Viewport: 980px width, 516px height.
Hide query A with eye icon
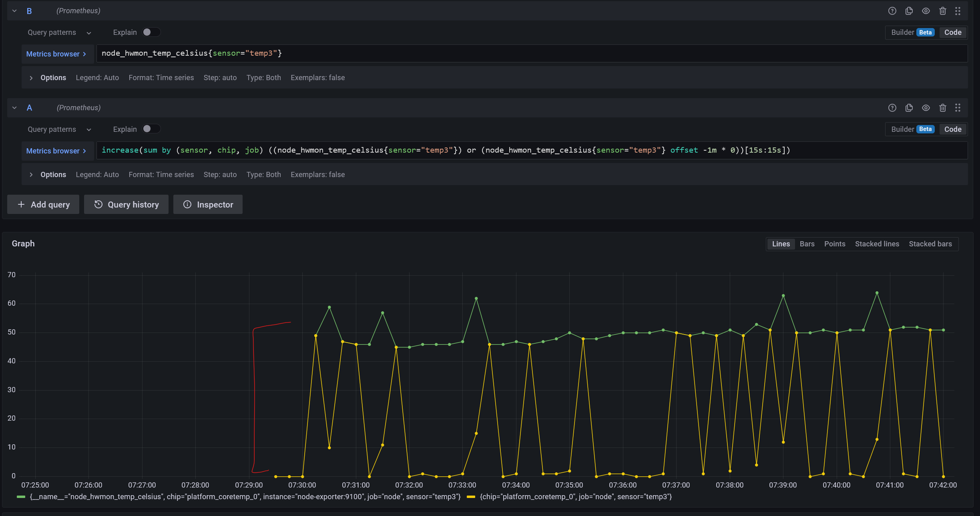pos(926,108)
